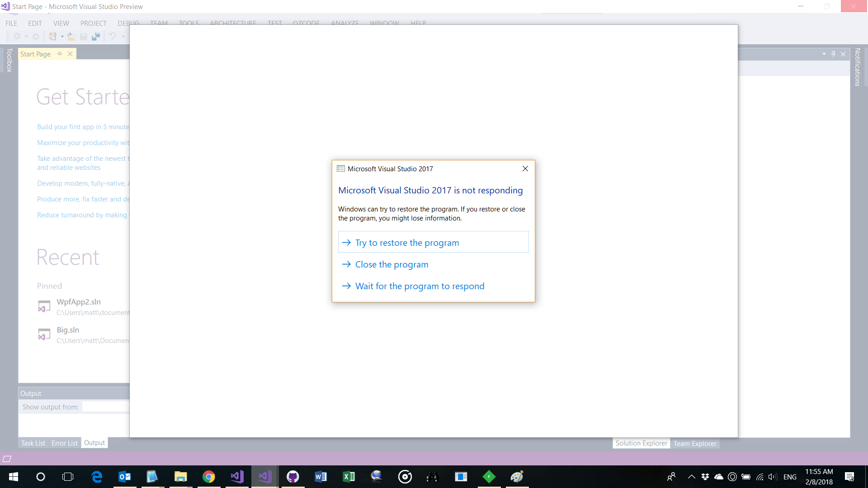Open Microsoft Edge from taskbar
868x488 pixels.
[x=97, y=477]
